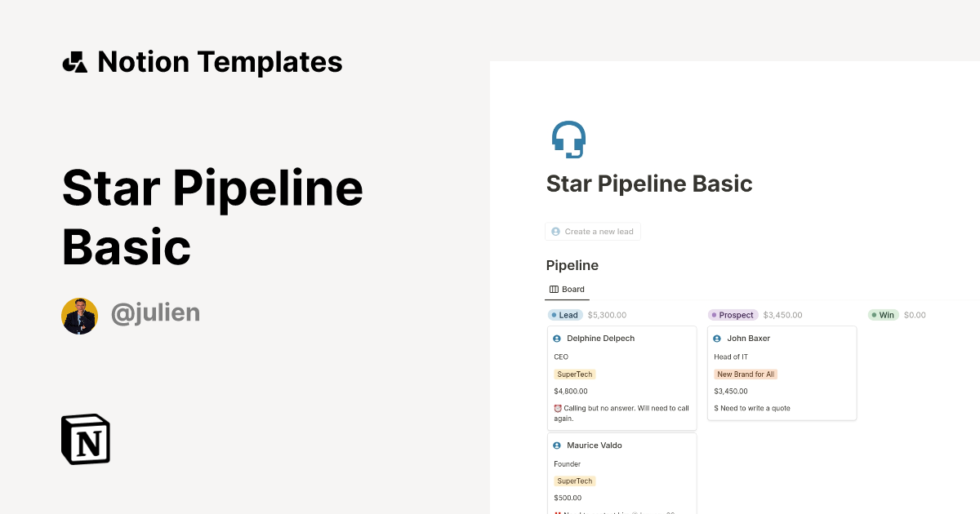Click the person icon on Maurice Valdo card
This screenshot has width=980, height=514.
tap(557, 445)
